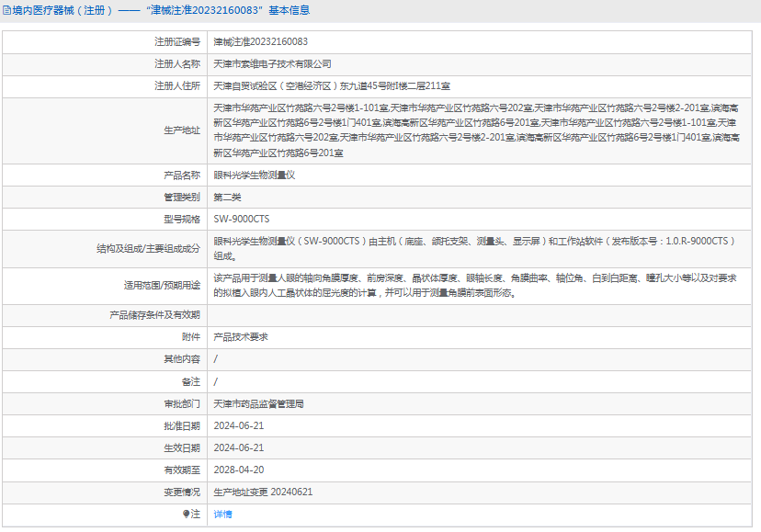
Task: Select the 注册证编号 label
Action: pos(177,41)
